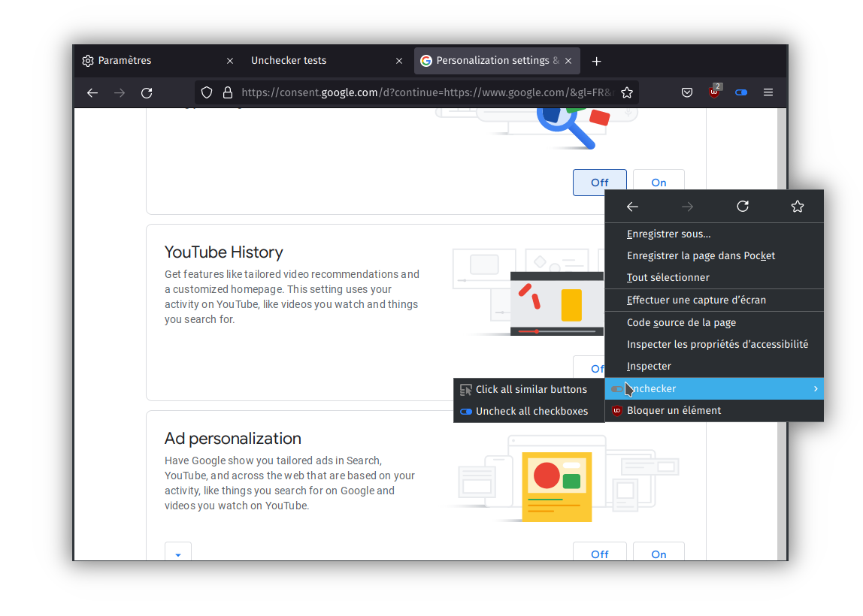Close the Personalization settings tab
The image size is (863, 616).
pyautogui.click(x=568, y=61)
